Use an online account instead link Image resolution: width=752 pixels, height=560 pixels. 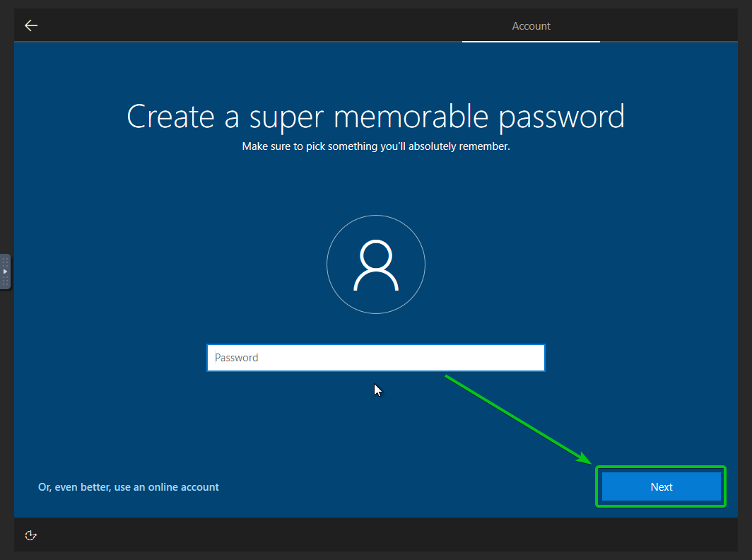pyautogui.click(x=129, y=487)
